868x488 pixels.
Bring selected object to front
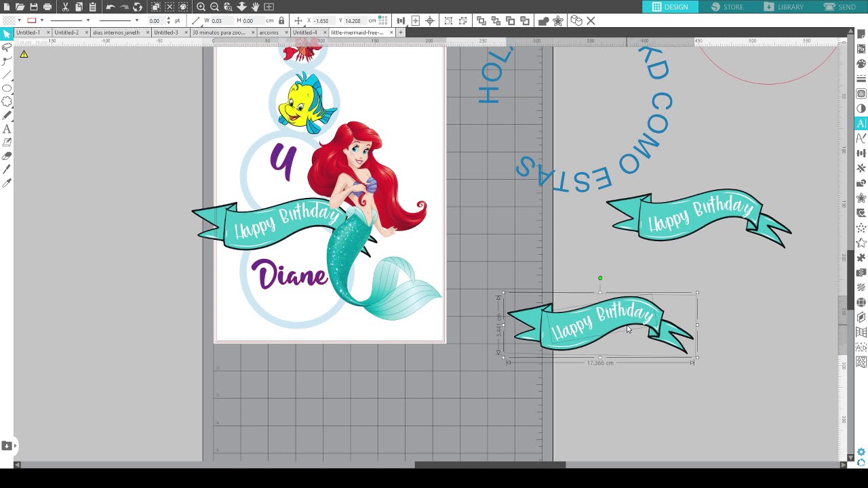pos(481,21)
